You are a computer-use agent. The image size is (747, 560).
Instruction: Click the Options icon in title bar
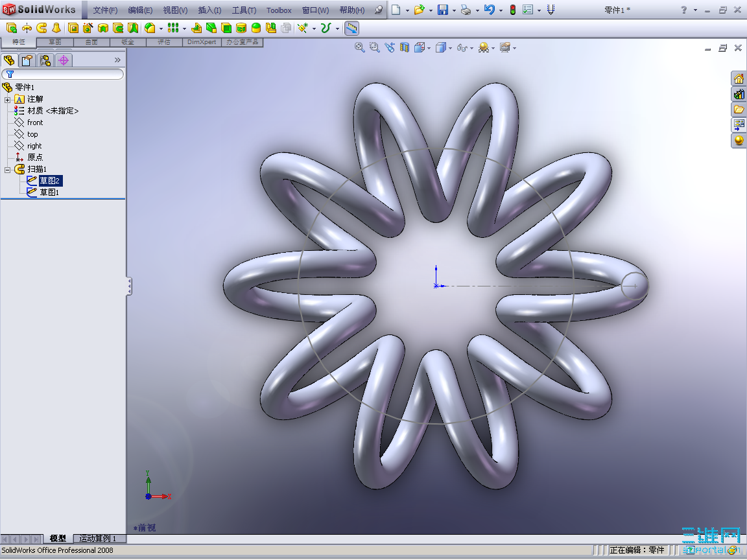(527, 10)
